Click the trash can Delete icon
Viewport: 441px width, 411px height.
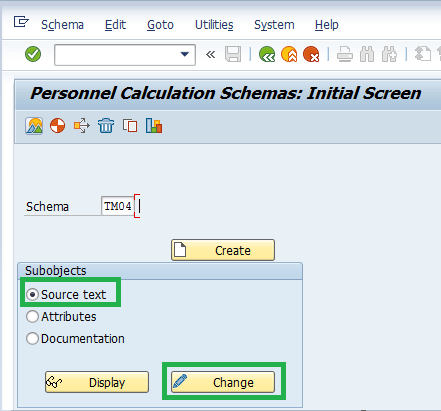point(106,126)
